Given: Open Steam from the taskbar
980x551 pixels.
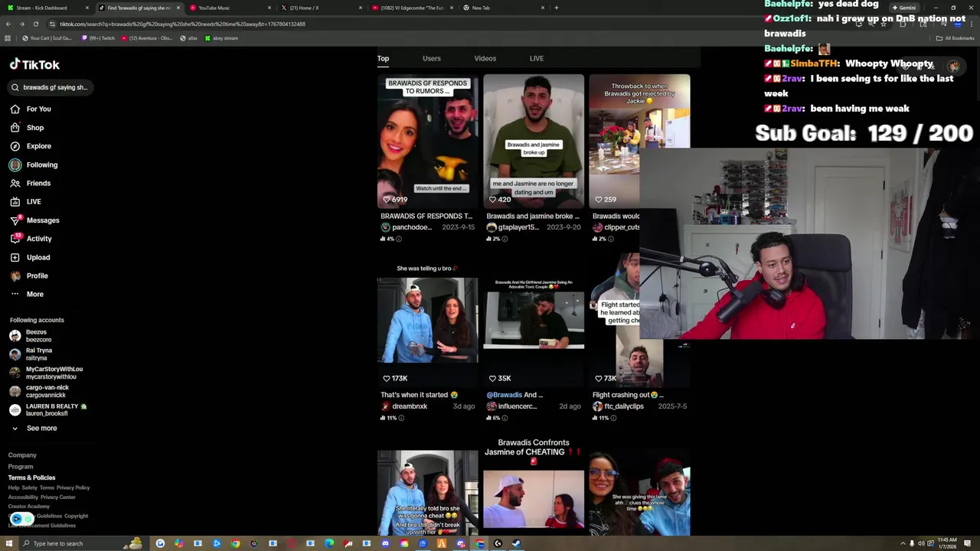Looking at the screenshot, I should (517, 543).
